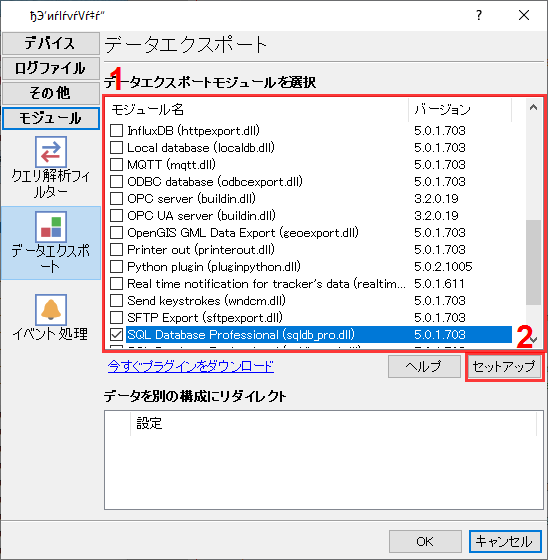
Task: Select the Printer out (printerout.dll) row text
Action: 201,250
